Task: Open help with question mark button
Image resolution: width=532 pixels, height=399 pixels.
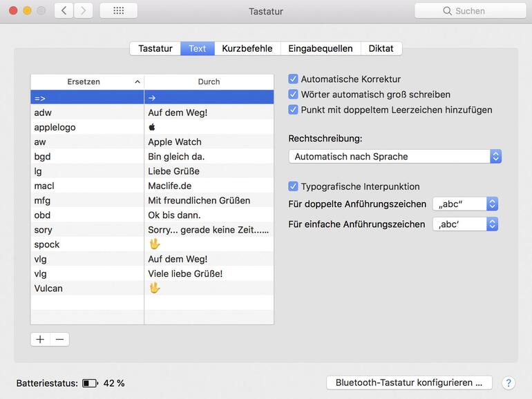Action: [x=508, y=382]
